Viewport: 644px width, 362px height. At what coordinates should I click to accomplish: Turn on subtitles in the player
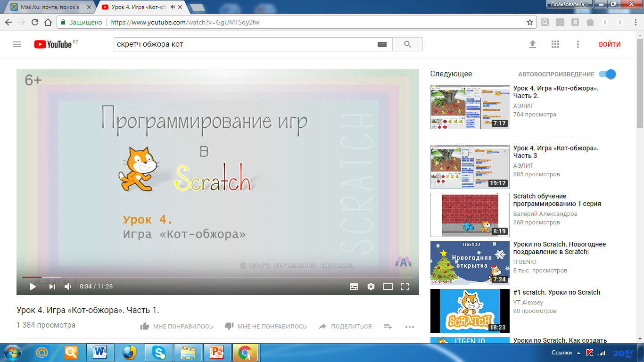(354, 286)
